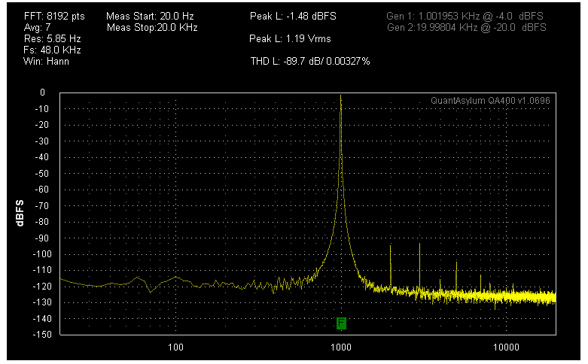Click Gen 2 19.99804 KHz generator text
Viewport: 588px width, 364px height.
pyautogui.click(x=467, y=27)
